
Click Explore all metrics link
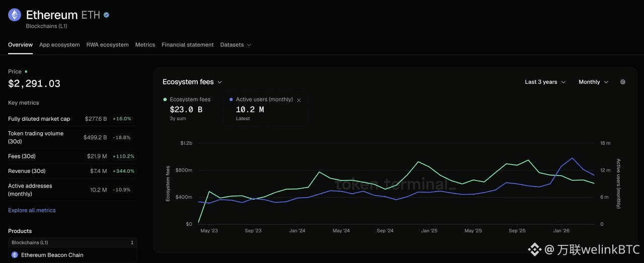[32, 210]
